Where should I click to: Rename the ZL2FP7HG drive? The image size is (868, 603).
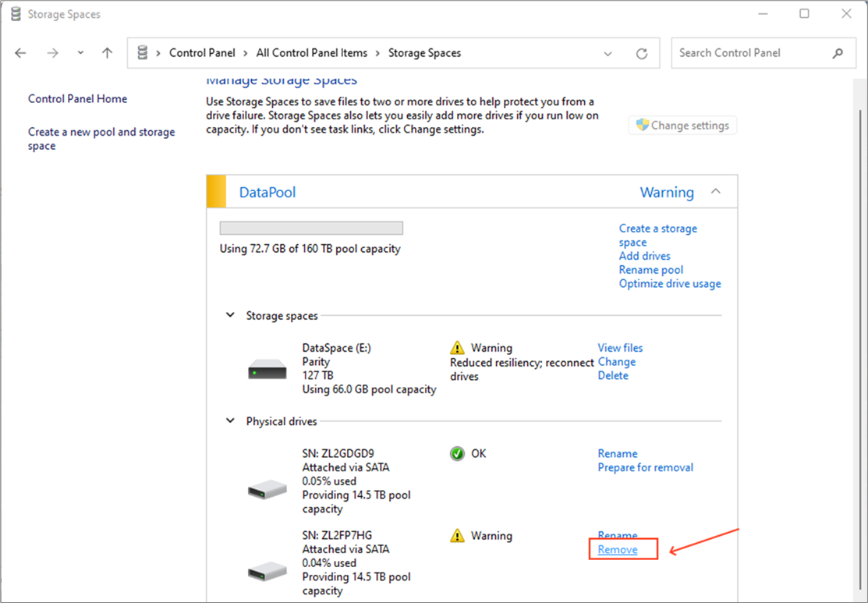[x=617, y=535]
